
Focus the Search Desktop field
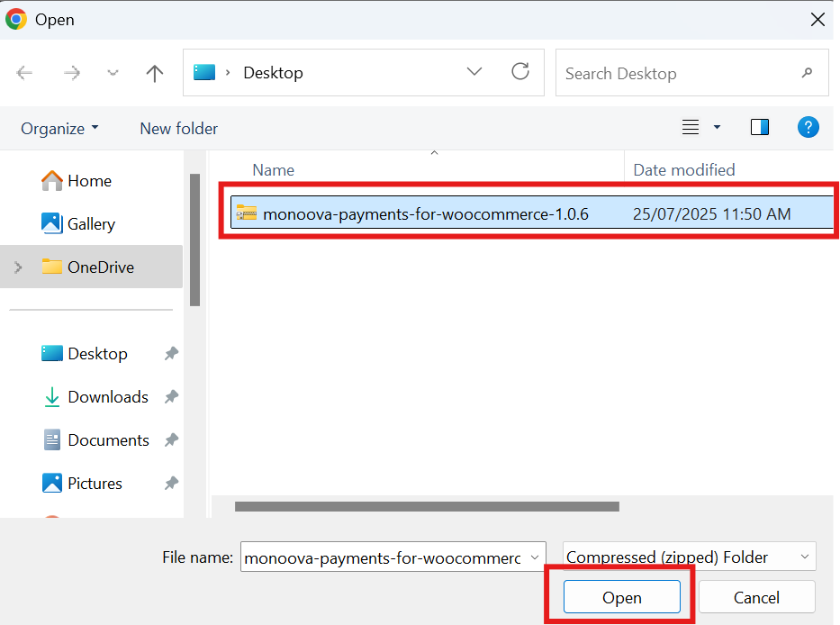click(691, 73)
